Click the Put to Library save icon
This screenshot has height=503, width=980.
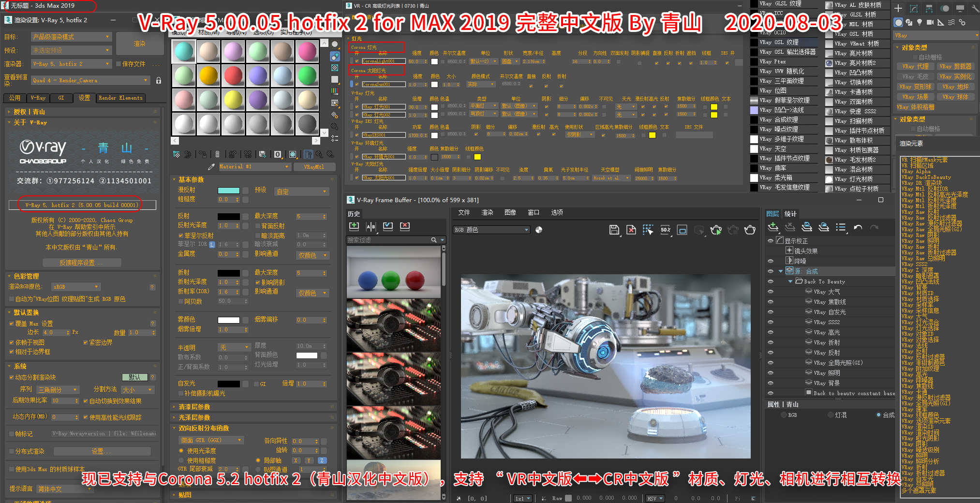point(262,154)
